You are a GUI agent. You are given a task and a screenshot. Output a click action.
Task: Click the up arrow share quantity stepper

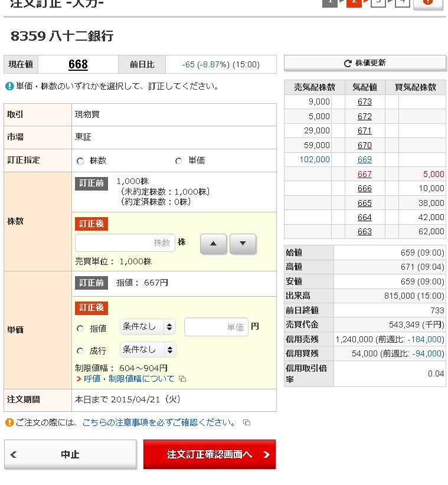(x=213, y=244)
